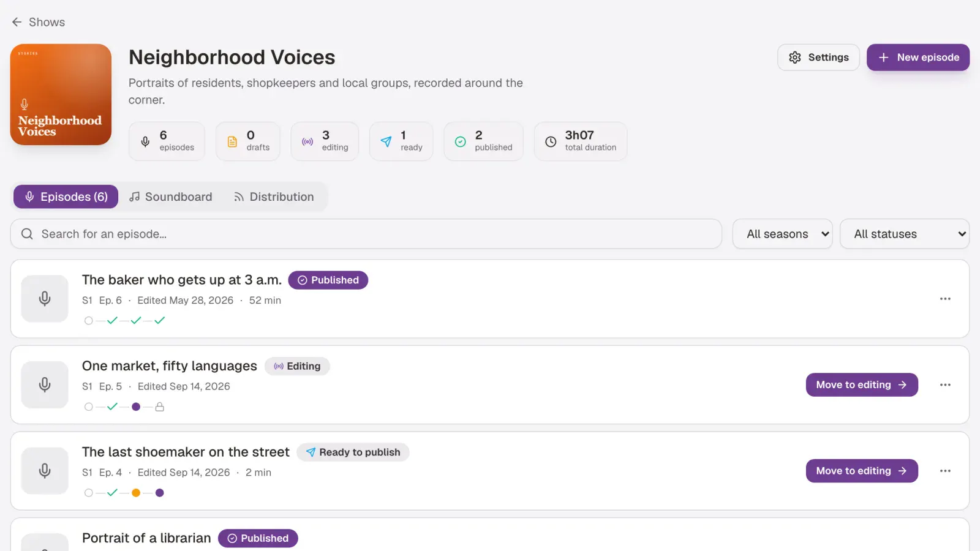This screenshot has height=551, width=980.
Task: Open the All statuses dropdown
Action: pyautogui.click(x=904, y=234)
